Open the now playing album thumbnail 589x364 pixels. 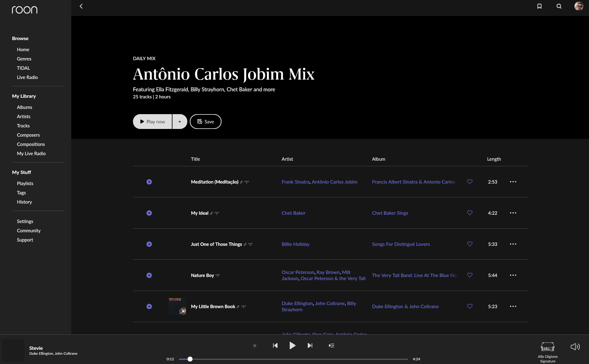pos(13,350)
